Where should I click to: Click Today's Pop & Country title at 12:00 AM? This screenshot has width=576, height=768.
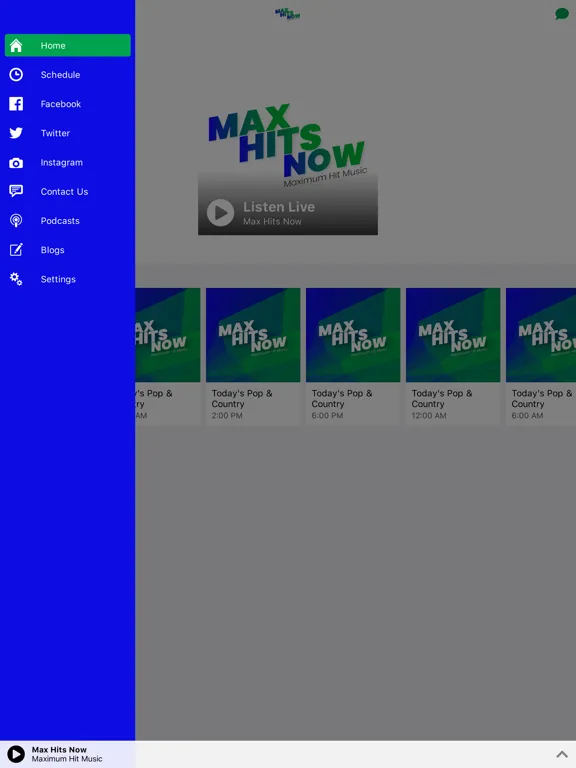[x=442, y=398]
